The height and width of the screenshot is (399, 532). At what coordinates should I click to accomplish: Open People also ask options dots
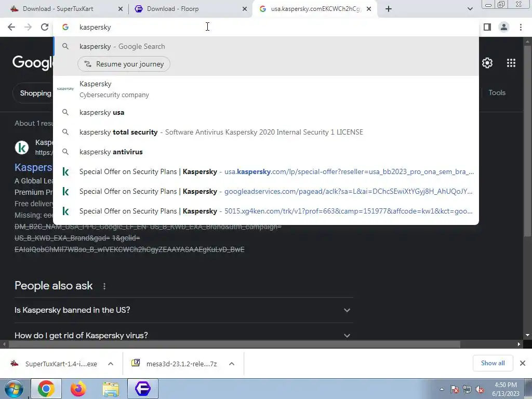tap(104, 286)
